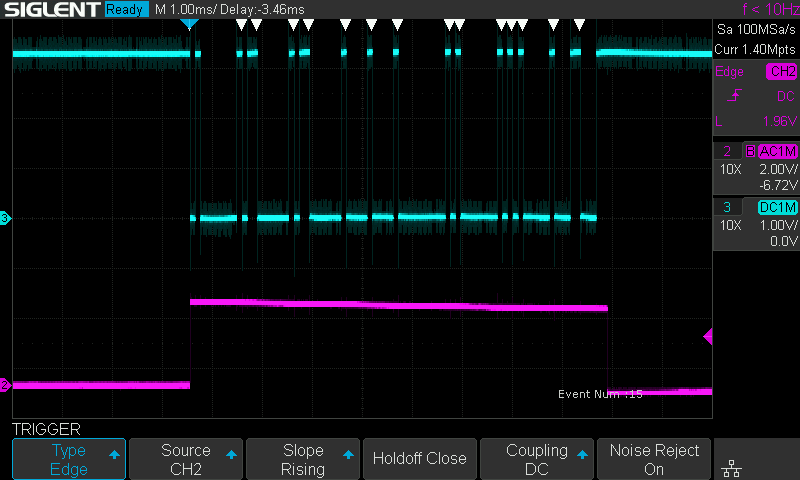Click the blue trigger position marker
800x480 pixels.
[189, 24]
